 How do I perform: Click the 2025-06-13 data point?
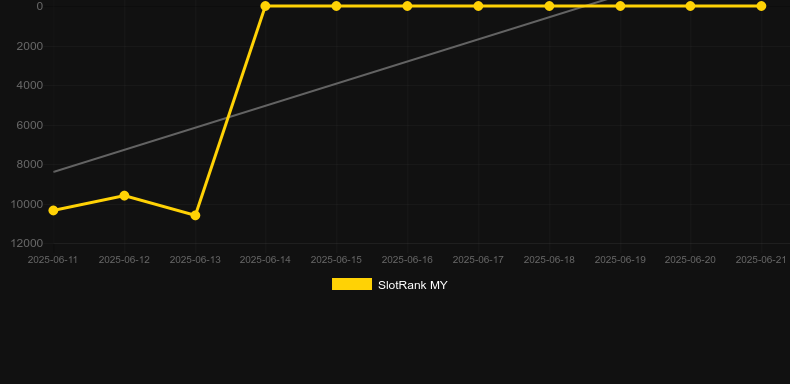[x=195, y=215]
